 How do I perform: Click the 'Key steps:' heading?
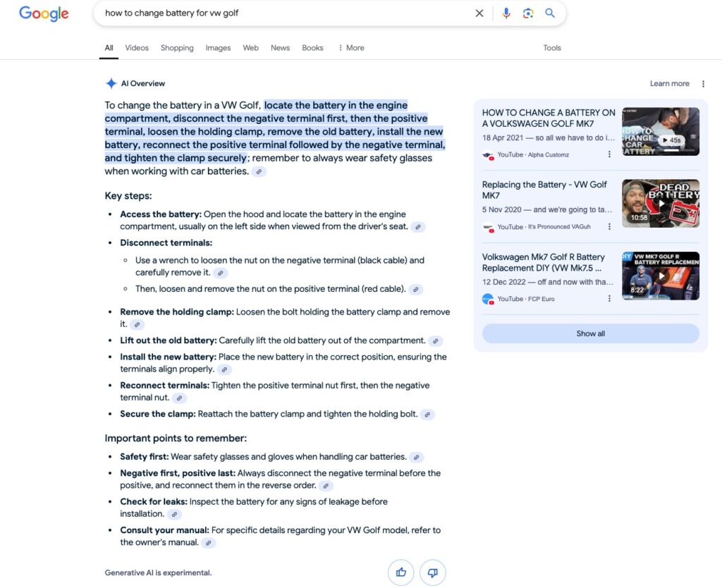(x=128, y=196)
